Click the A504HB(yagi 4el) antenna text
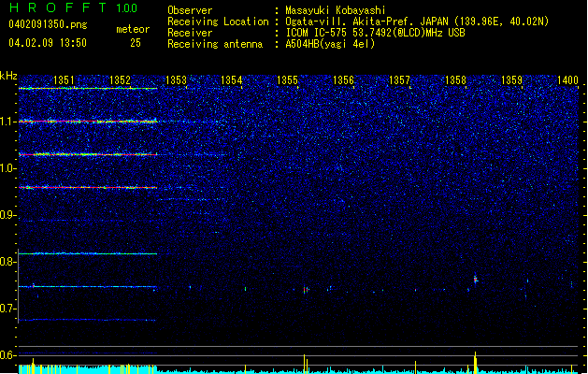 point(330,44)
